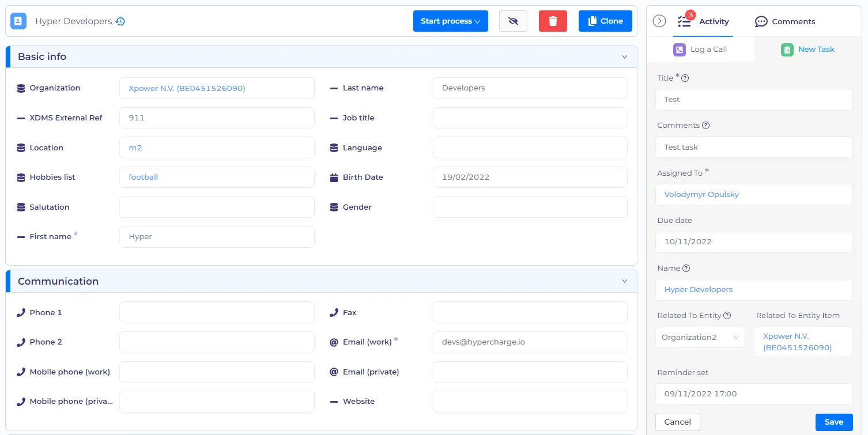Cancel the new task form
Screen dimensions: 868x435
click(x=678, y=422)
